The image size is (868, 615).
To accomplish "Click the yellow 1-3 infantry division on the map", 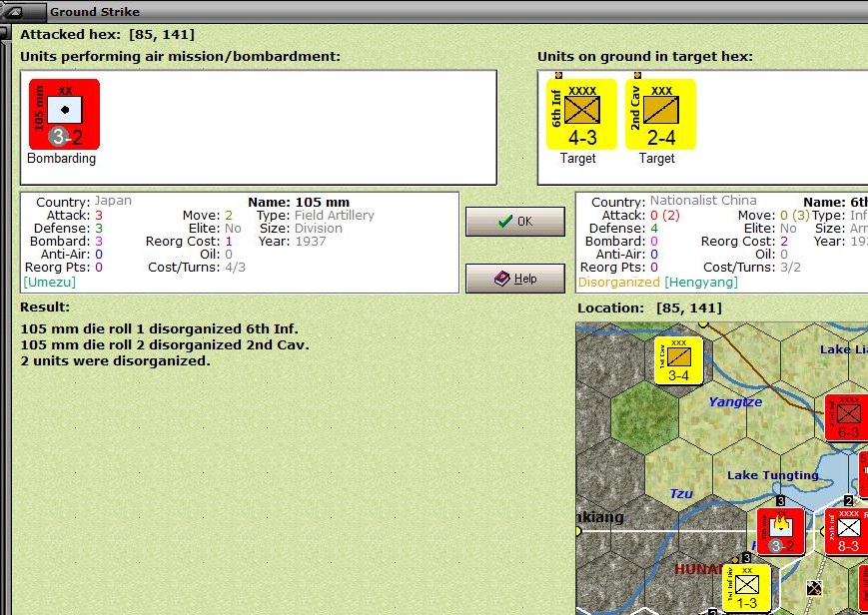I will pos(747,588).
